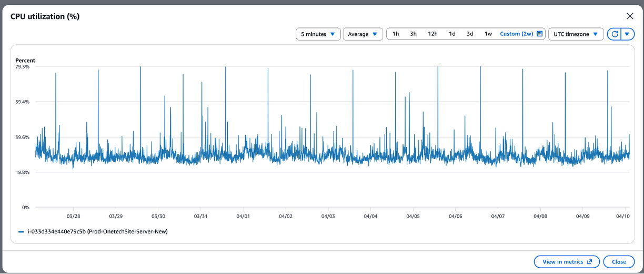Screen dimensions: 644x274
Task: Close the dialog with the X icon
Action: tap(630, 16)
